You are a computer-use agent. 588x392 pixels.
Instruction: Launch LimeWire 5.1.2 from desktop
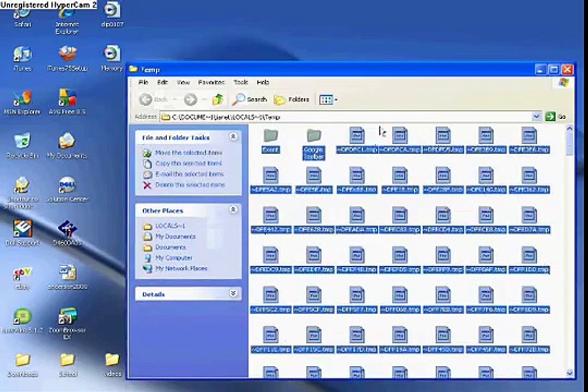pos(22,321)
